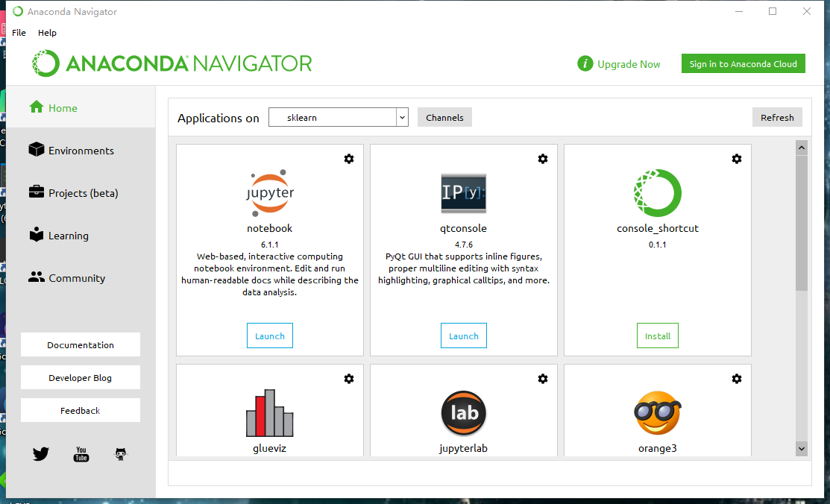
Task: Click the Home house icon
Action: pos(37,107)
